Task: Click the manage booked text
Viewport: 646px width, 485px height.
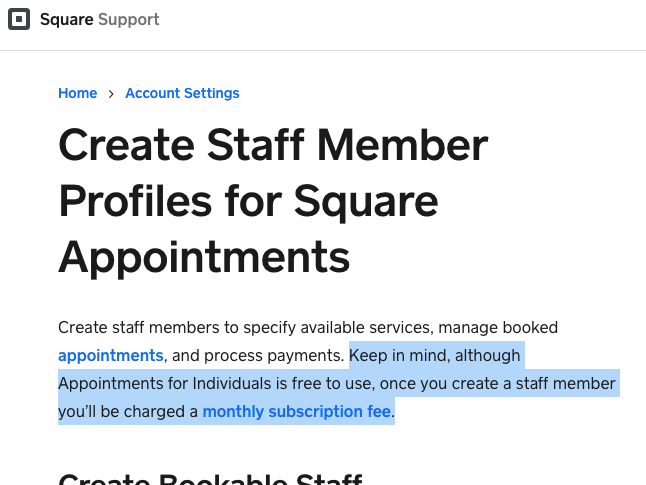Action: (x=498, y=328)
